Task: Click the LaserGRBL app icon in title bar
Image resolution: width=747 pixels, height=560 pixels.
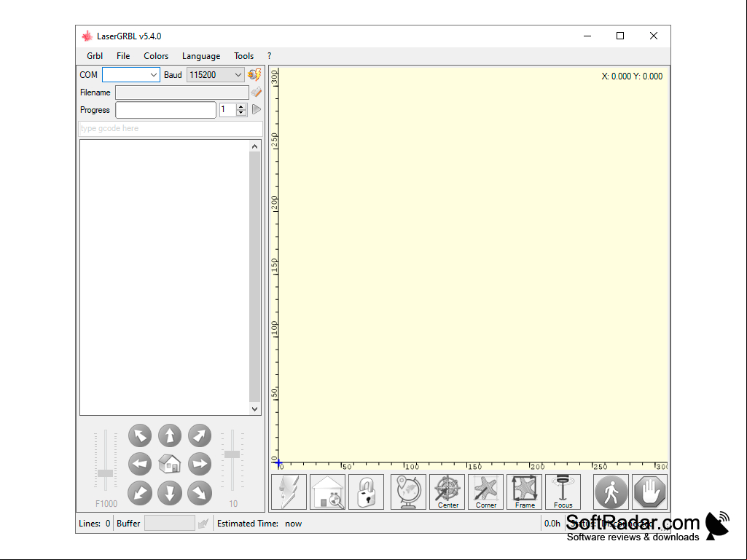Action: [x=87, y=36]
